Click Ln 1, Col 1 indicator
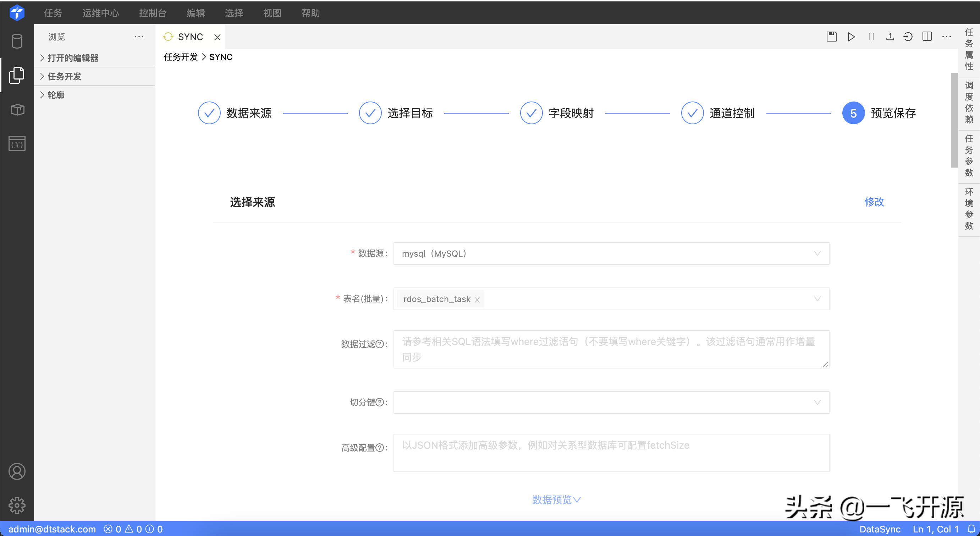The width and height of the screenshot is (980, 536). tap(936, 529)
